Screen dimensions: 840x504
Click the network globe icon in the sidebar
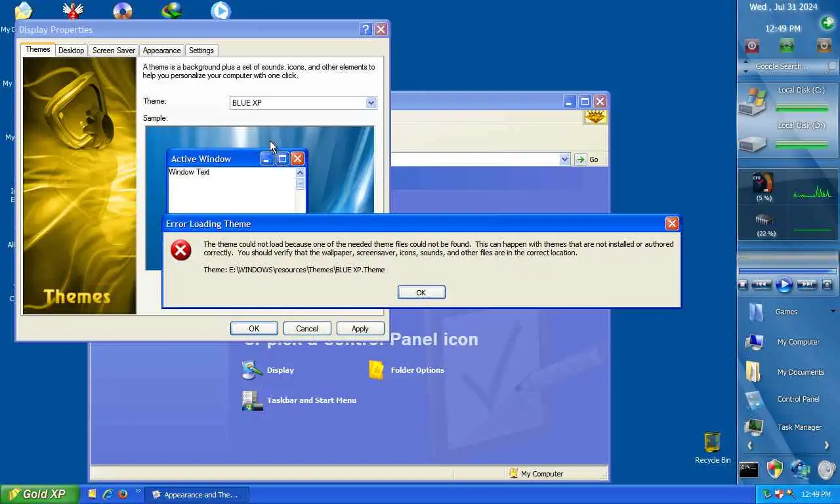801,469
